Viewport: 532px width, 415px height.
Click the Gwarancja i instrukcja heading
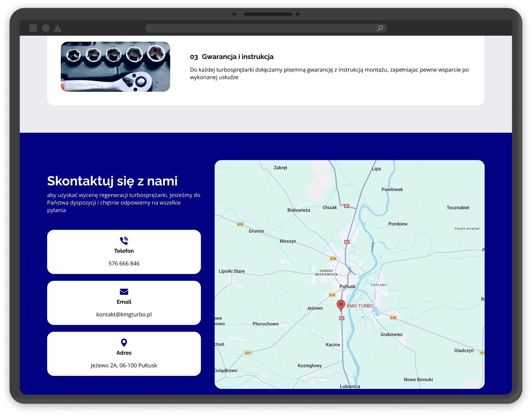click(238, 57)
